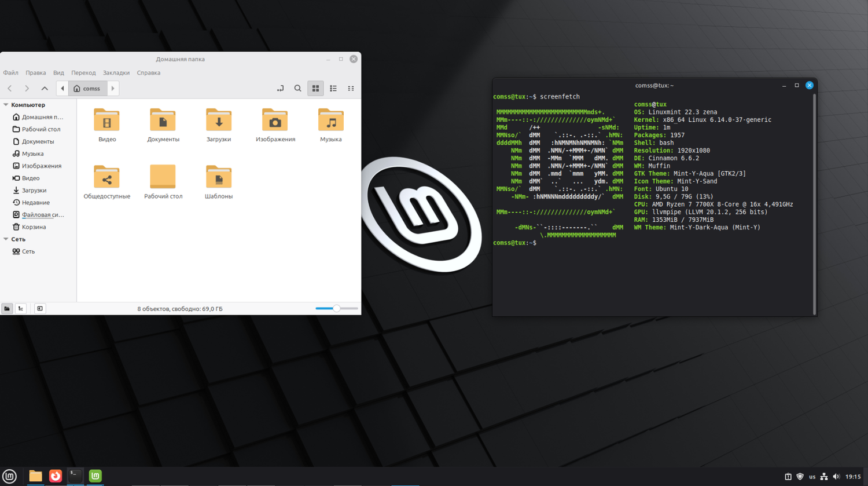Select Домашняя папка in the sidebar
Viewport: 868px width, 486px height.
tap(38, 117)
